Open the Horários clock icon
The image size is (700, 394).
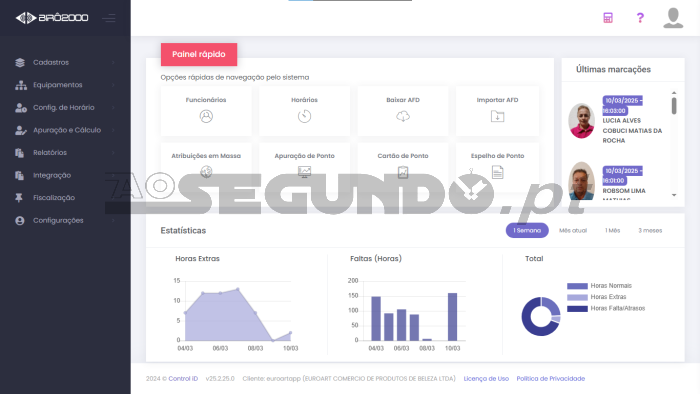click(x=304, y=116)
